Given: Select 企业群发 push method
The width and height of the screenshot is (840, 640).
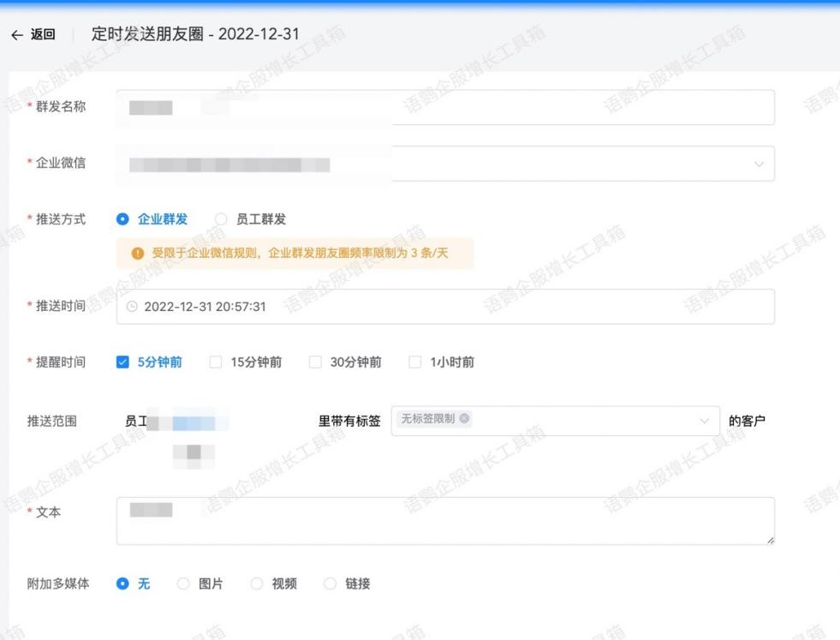Looking at the screenshot, I should coord(122,219).
